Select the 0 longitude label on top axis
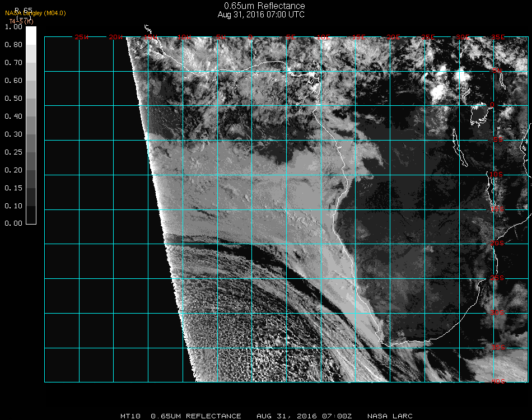 click(250, 37)
